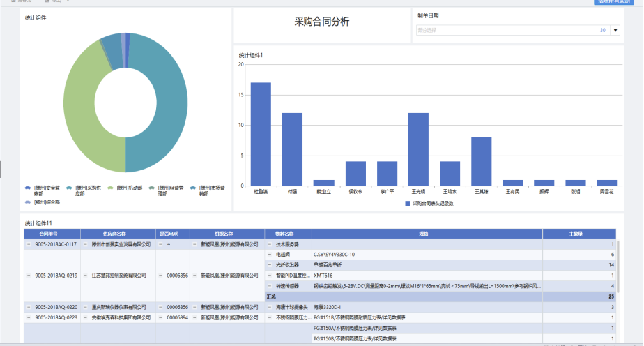Viewport: 644px width, 346px height.
Task: Click the spec cell C.SY\SY4V330C-10
Action: click(x=427, y=255)
